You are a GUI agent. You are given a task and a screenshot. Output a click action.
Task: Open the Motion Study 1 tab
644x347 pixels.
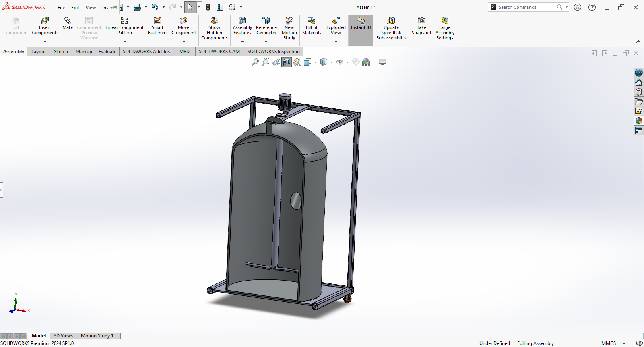(x=97, y=336)
